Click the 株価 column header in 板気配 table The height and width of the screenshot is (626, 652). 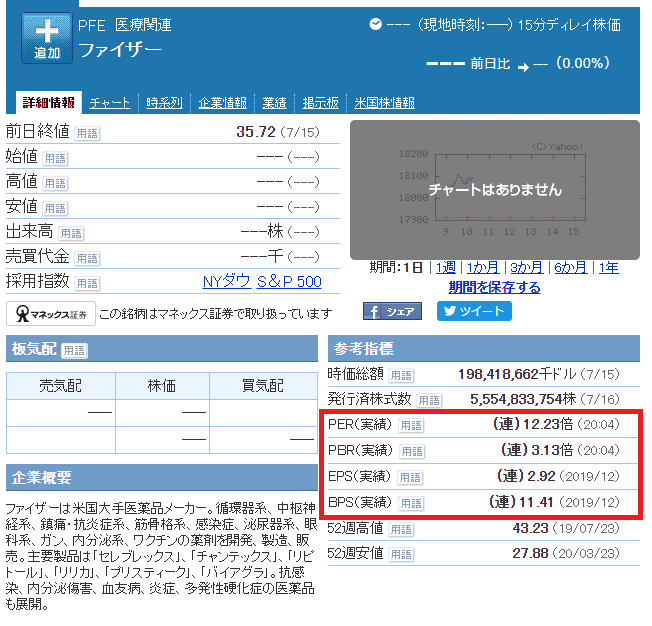162,386
